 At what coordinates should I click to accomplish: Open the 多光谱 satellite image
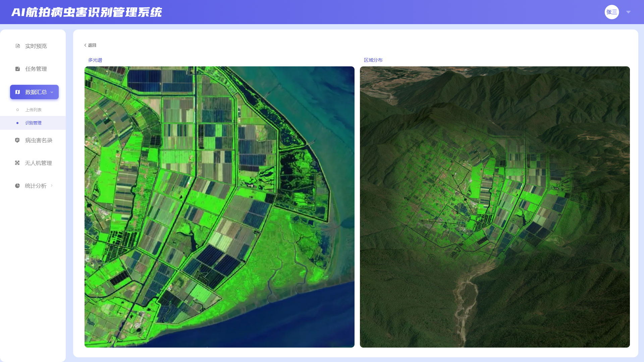(x=219, y=207)
